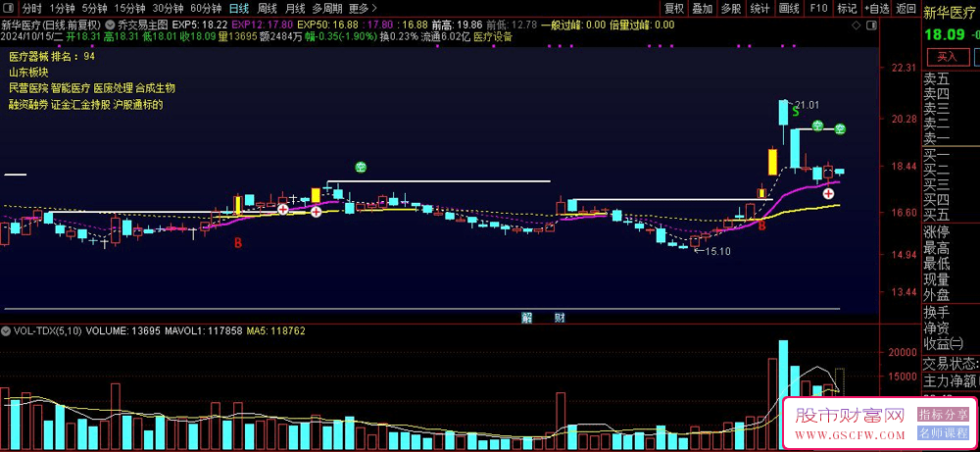
Task: Click the 多股 multi-stock button
Action: point(731,9)
